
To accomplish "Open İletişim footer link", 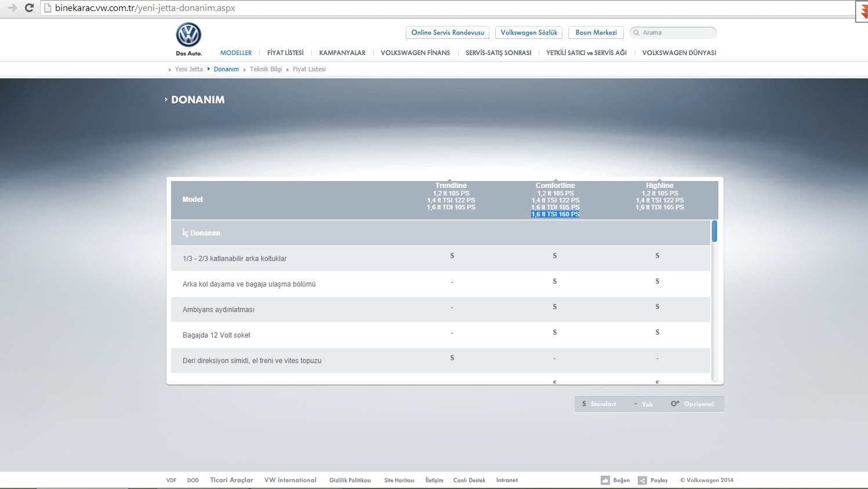I will pyautogui.click(x=434, y=480).
